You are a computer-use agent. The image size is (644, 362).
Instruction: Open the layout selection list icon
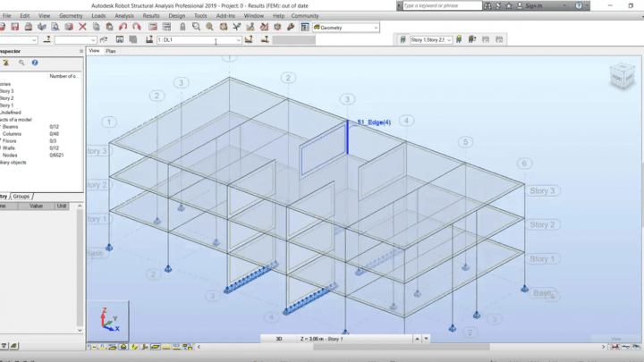pos(305,27)
